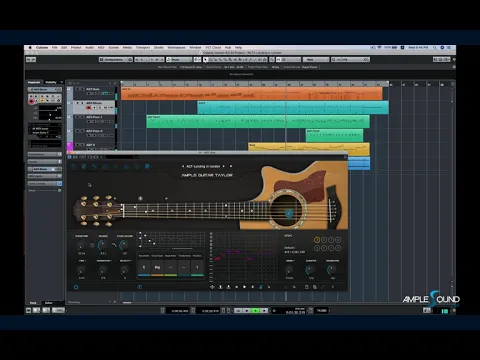Open the snap type dropdown showing Bar
This screenshot has width=480, height=360.
(316, 60)
